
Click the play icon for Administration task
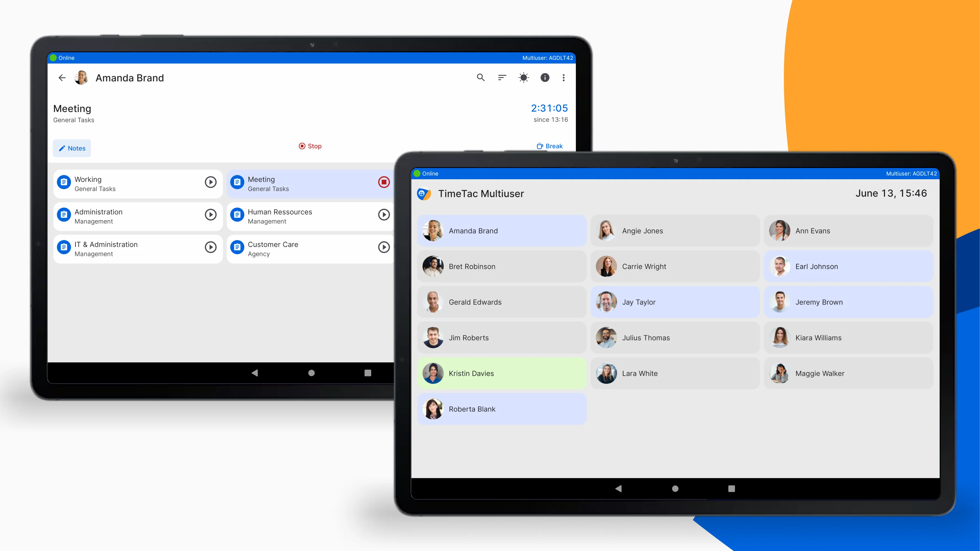click(211, 214)
